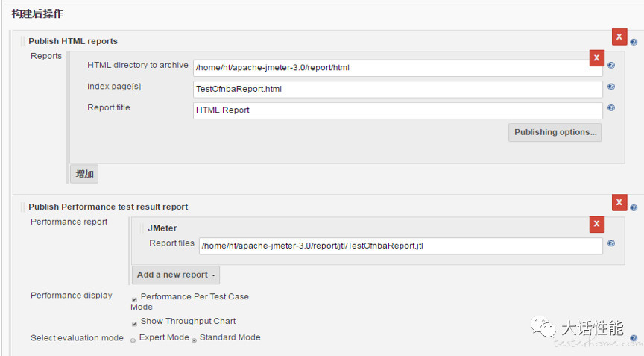
Task: Focus the HTML directory to archive field
Action: pyautogui.click(x=397, y=68)
